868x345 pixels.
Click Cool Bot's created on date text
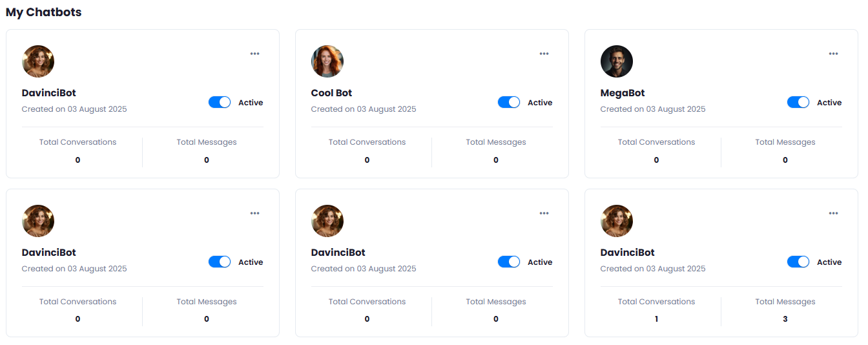click(x=364, y=109)
